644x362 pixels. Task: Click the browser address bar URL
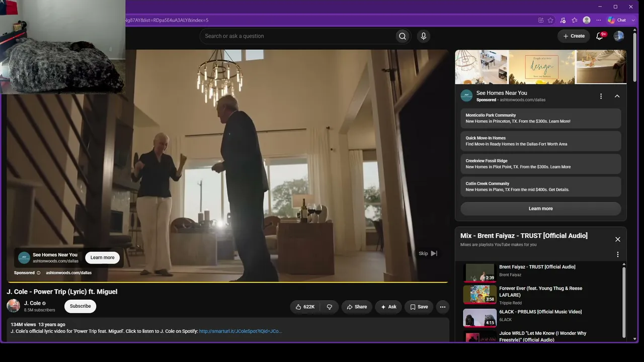point(167,20)
